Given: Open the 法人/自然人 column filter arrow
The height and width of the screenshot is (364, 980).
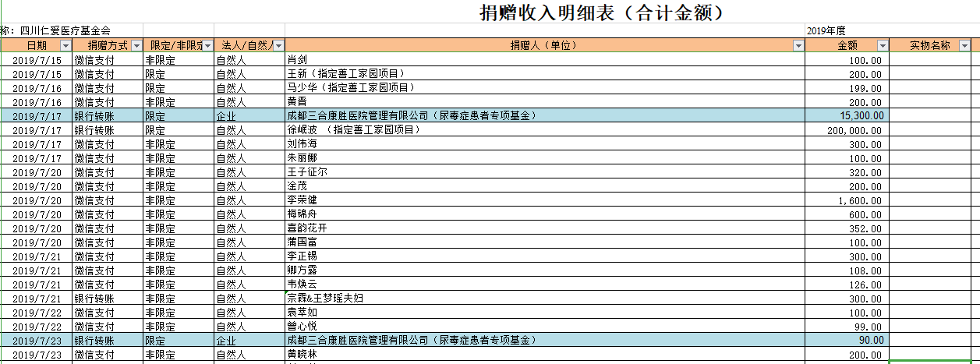Looking at the screenshot, I should point(278,46).
